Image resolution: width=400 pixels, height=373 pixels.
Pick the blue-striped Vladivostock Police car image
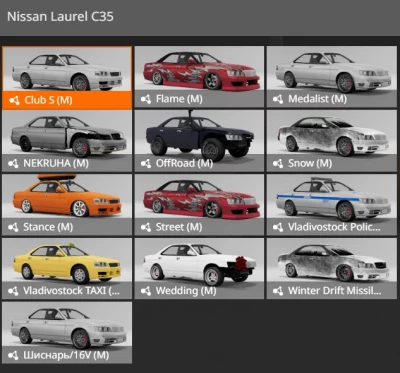click(332, 197)
